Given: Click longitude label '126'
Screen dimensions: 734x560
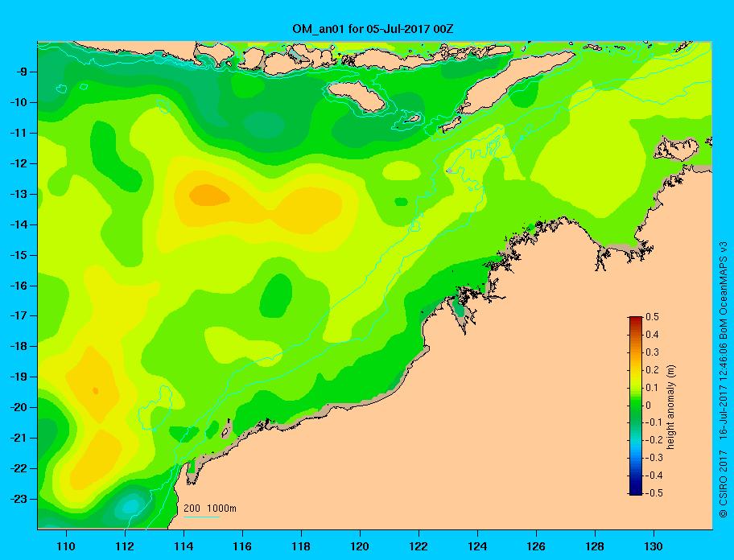Looking at the screenshot, I should pos(536,546).
